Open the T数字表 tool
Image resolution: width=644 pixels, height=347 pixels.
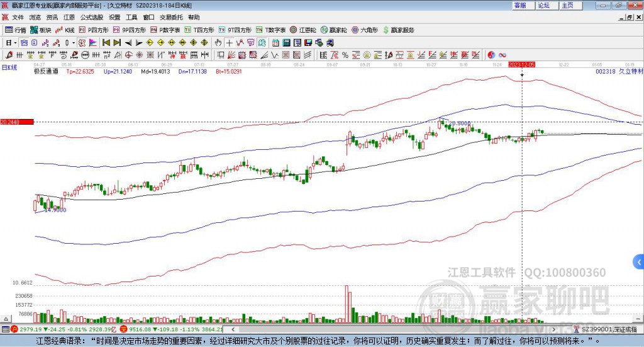click(x=270, y=30)
